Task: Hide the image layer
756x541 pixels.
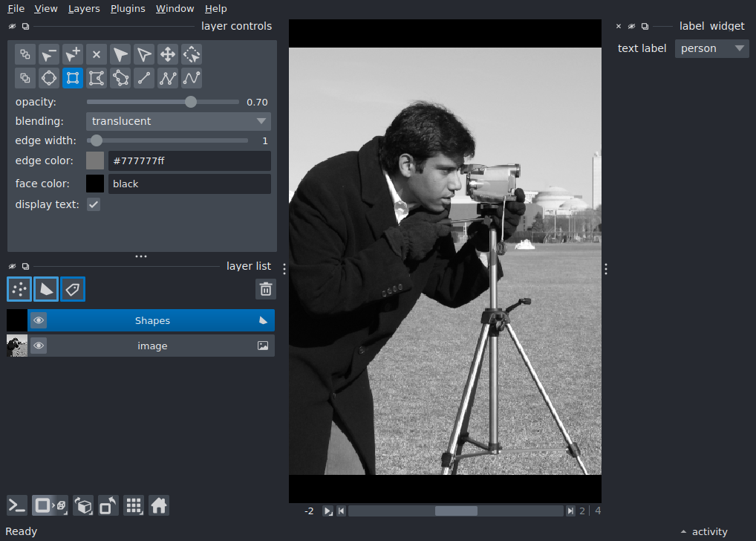Action: [x=39, y=346]
